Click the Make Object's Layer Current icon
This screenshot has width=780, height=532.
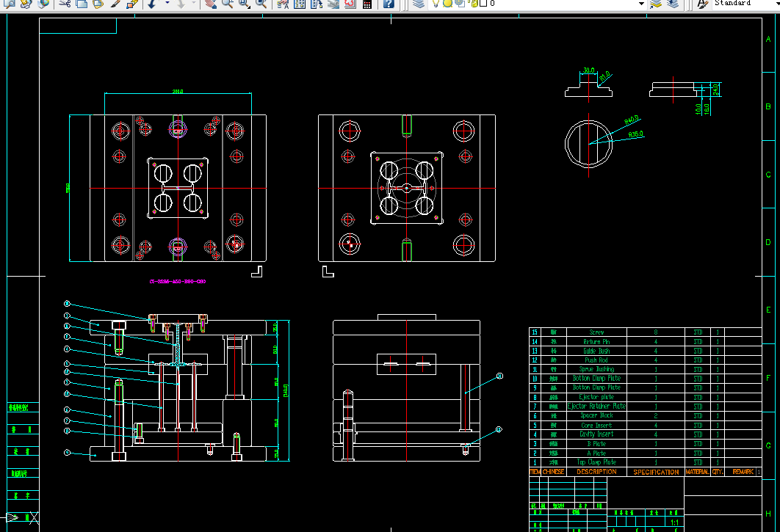pos(656,4)
